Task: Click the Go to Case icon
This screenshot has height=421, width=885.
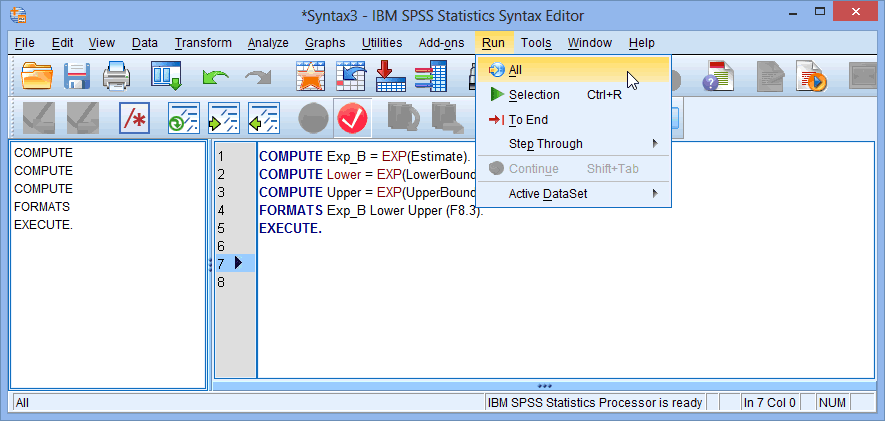Action: (351, 76)
